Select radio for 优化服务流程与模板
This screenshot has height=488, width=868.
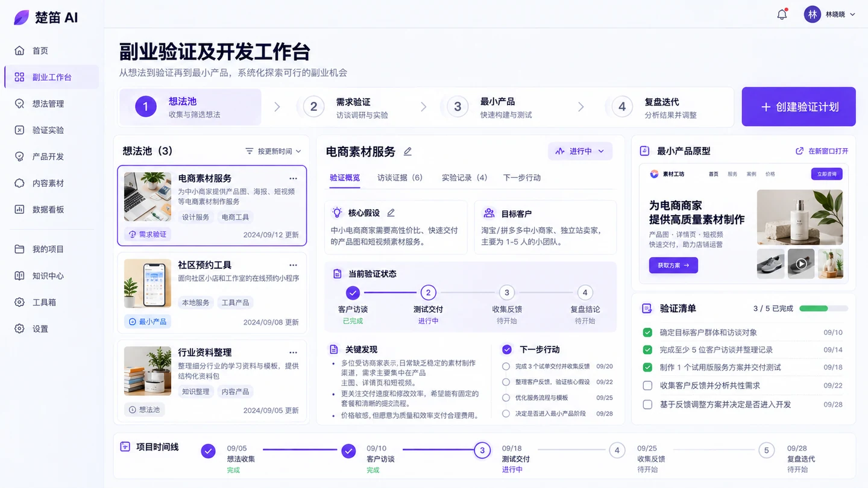pos(506,398)
